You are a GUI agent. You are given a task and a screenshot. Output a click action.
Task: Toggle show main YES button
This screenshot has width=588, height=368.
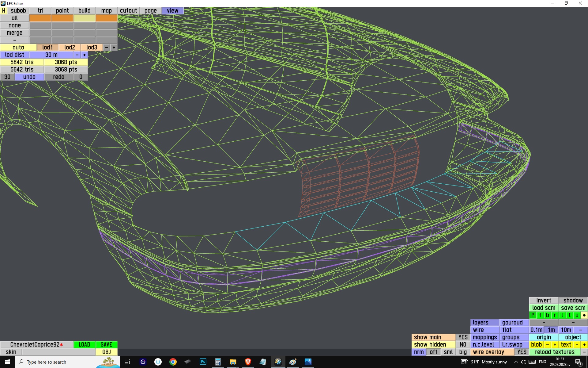463,337
